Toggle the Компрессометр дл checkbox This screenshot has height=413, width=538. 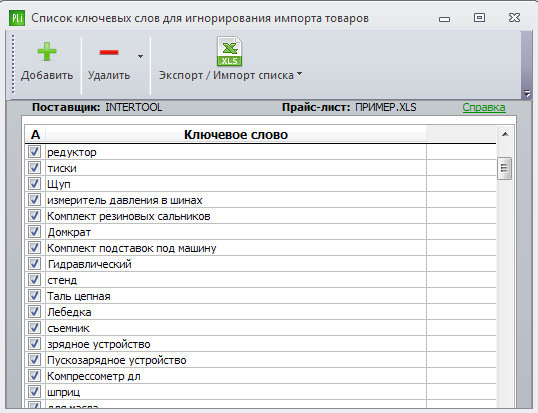pos(34,376)
